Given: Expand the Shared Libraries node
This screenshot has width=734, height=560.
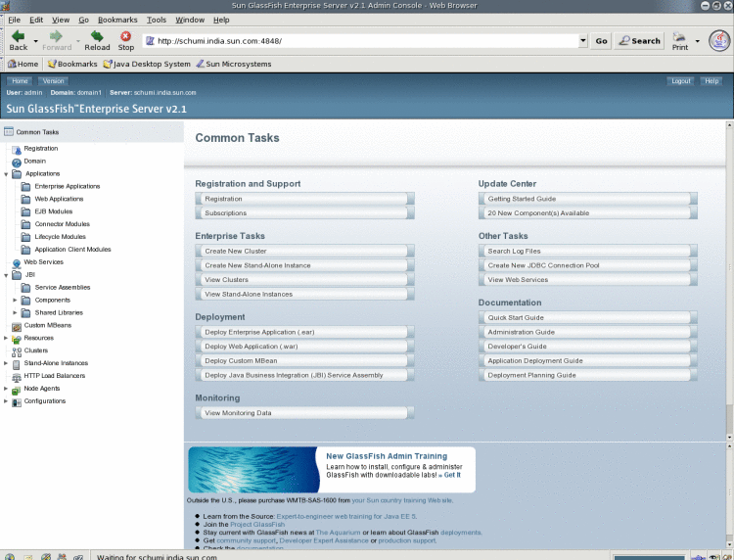Looking at the screenshot, I should point(15,312).
